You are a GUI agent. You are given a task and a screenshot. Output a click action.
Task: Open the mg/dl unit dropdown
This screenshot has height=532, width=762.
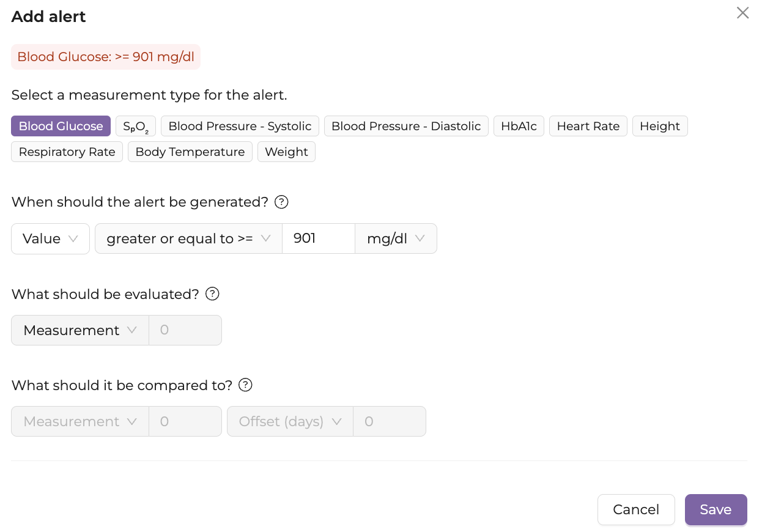[396, 238]
